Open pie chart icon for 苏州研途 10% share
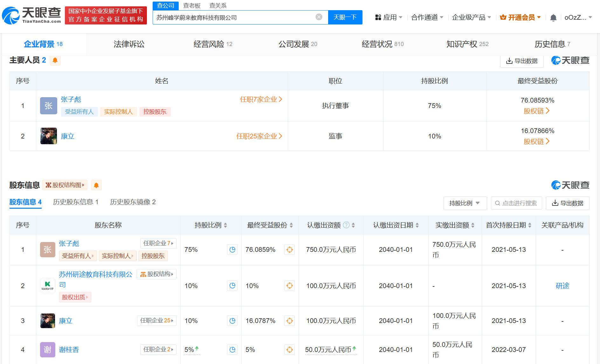Viewport: 600px width, 364px height. coord(232,286)
